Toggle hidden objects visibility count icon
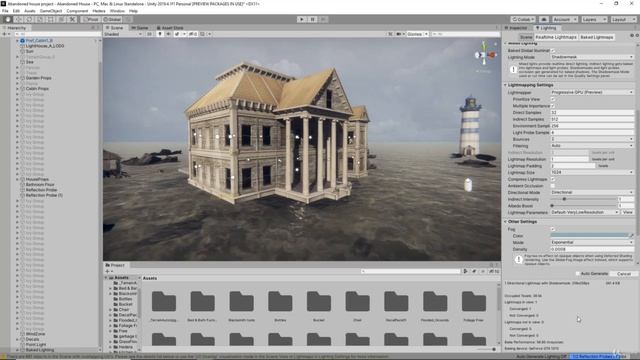640x360 pixels. tap(193, 34)
